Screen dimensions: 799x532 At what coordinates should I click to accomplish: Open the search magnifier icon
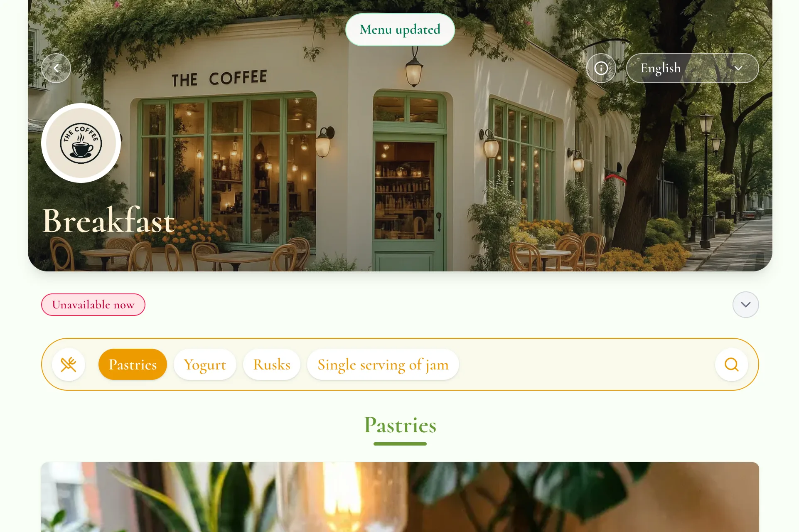[732, 365]
